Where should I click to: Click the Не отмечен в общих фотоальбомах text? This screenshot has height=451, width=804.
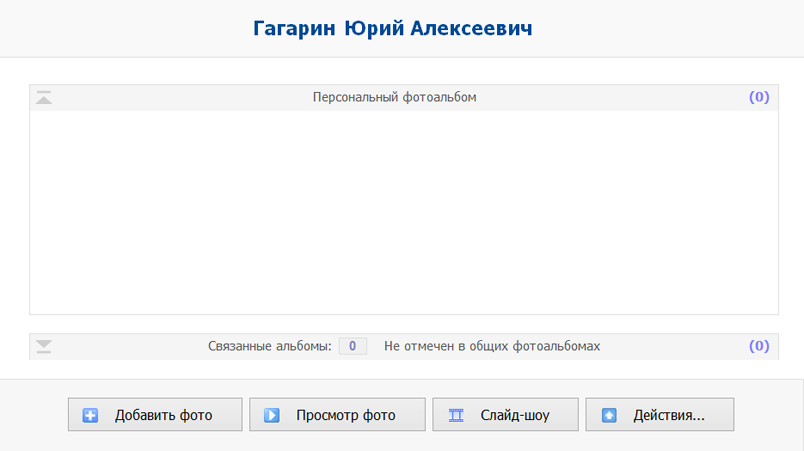[x=492, y=346]
